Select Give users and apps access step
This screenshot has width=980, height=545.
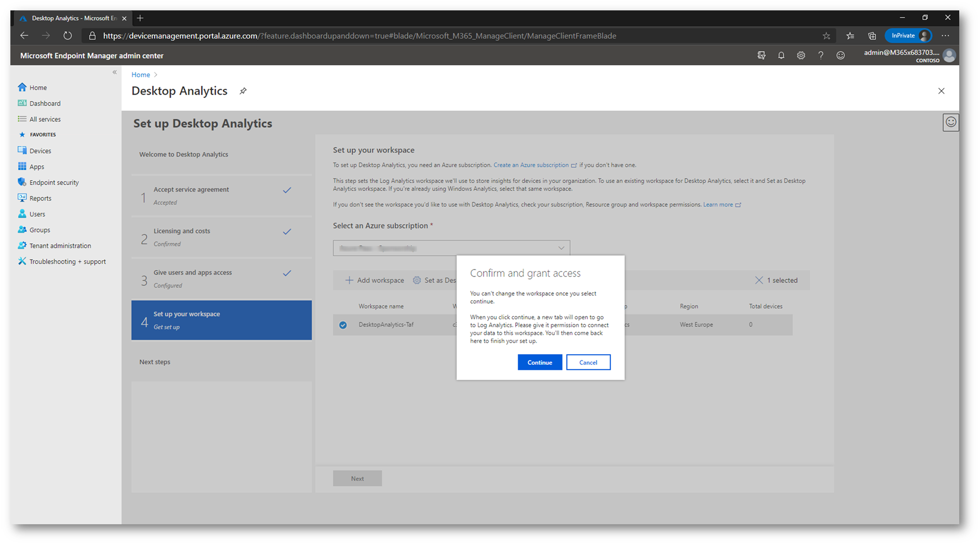(x=221, y=279)
